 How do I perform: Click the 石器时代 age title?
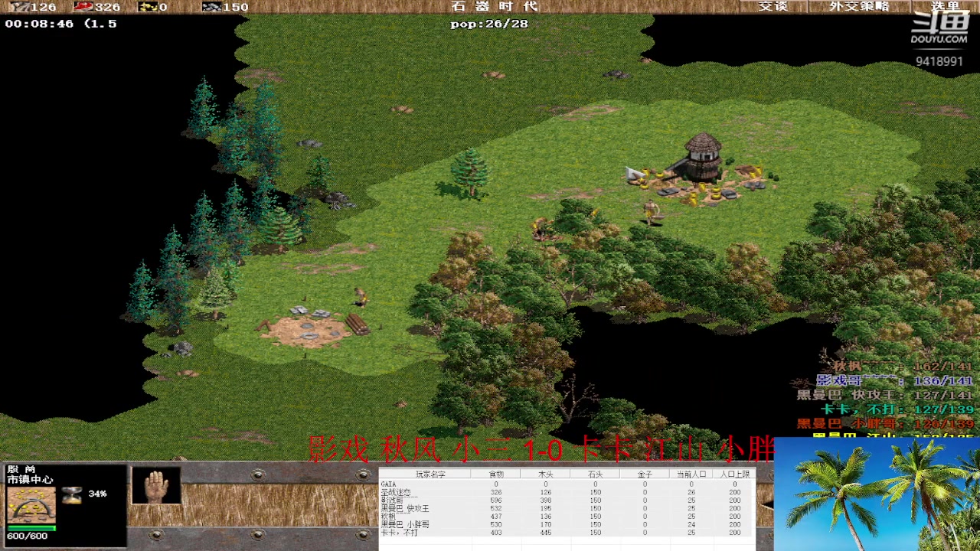[495, 6]
